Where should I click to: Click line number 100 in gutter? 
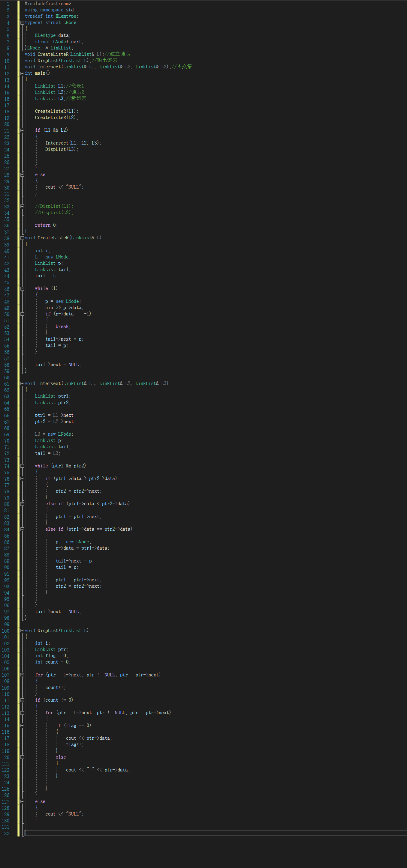[x=6, y=631]
